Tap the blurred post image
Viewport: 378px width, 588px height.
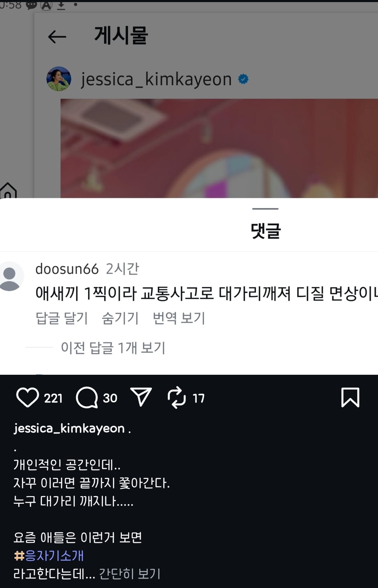coord(219,148)
